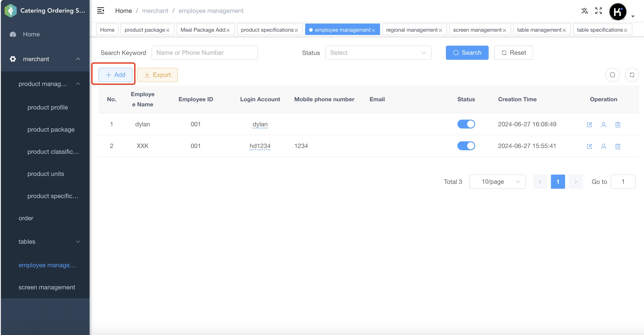Switch to the Home tab

[x=107, y=30]
